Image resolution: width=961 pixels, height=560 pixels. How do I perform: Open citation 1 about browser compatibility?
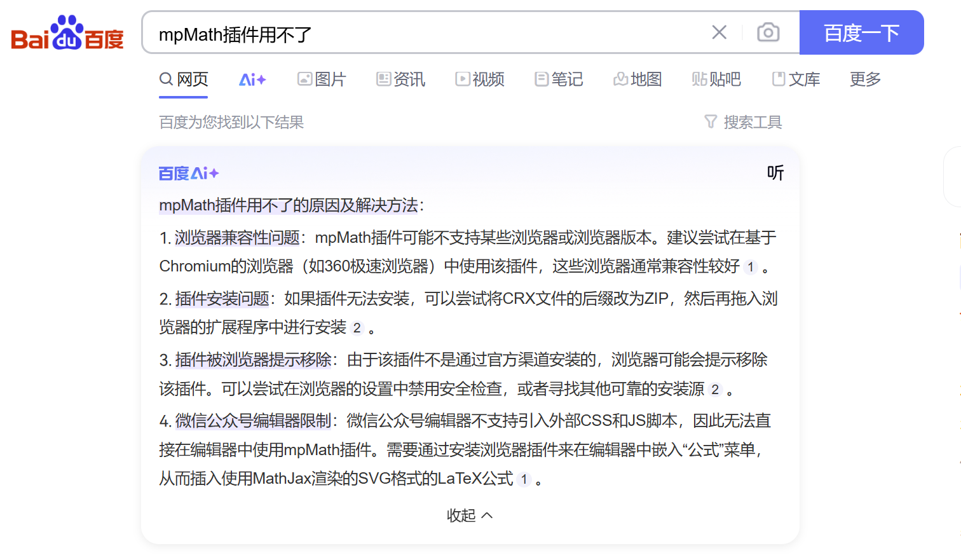(751, 268)
